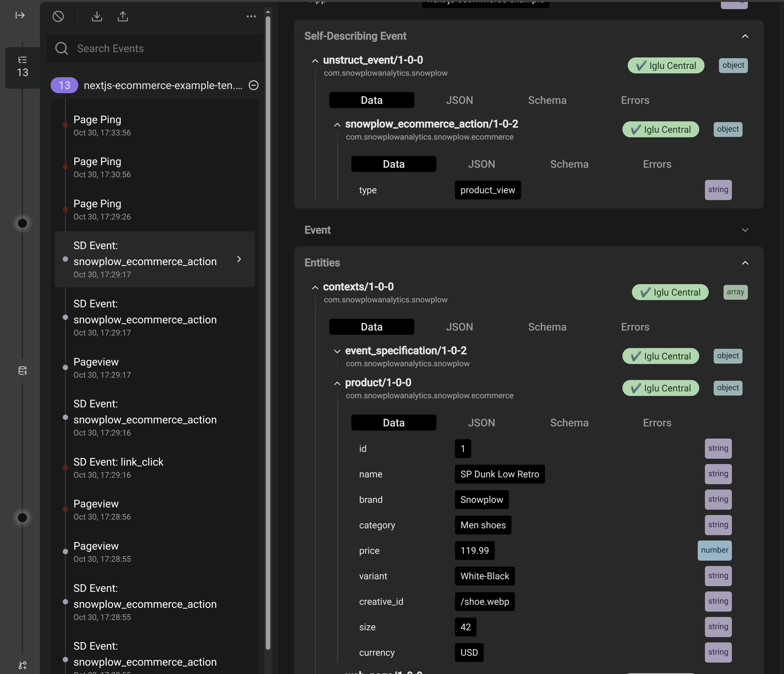Image resolution: width=784 pixels, height=674 pixels.
Task: Click the Iglu Central badge for contexts/1-0-0
Action: pos(670,292)
